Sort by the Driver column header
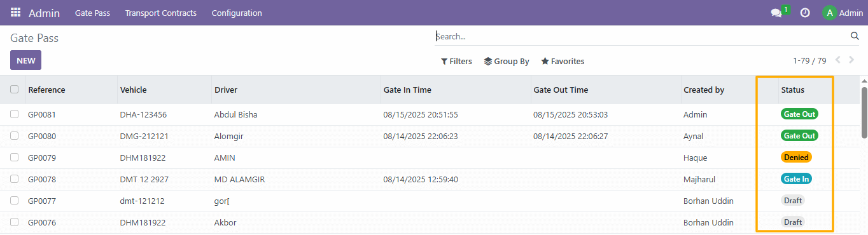 [226, 90]
